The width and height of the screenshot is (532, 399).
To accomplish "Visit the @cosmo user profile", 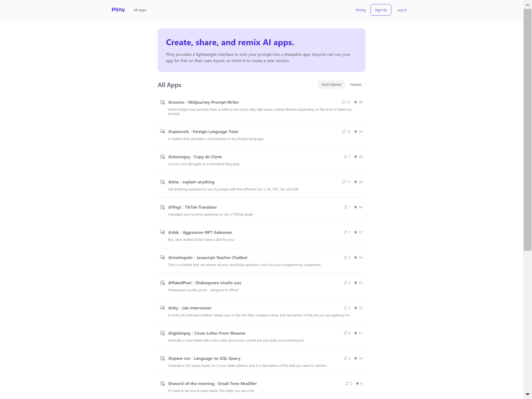I will 176,102.
